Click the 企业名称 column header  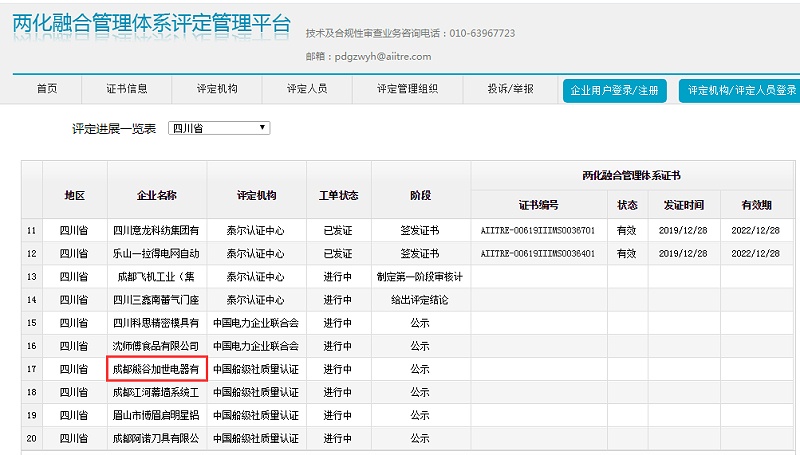click(x=156, y=195)
